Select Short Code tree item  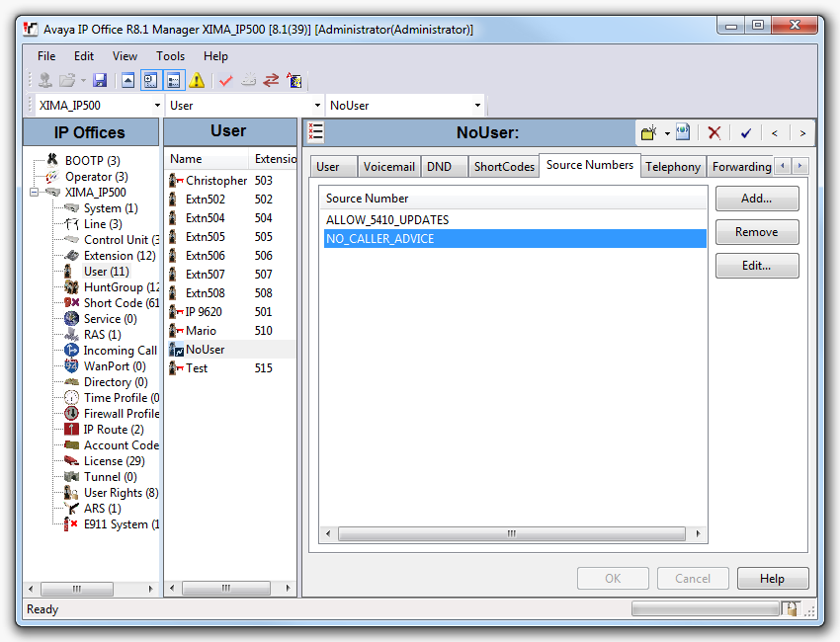click(122, 303)
